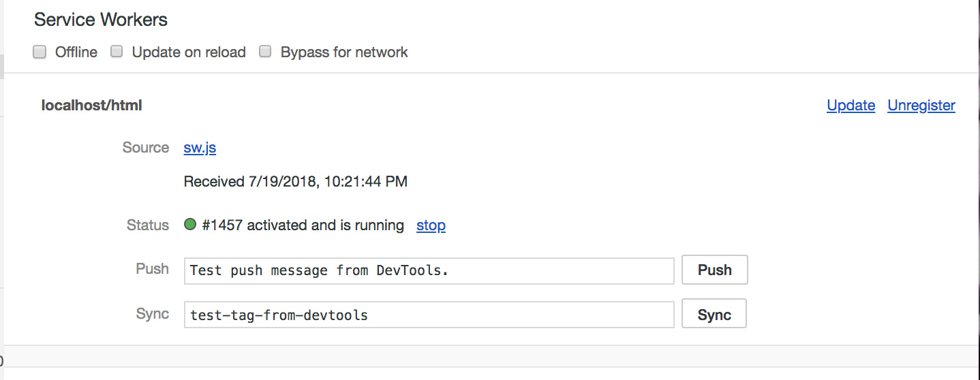
Task: Click the Status row label
Action: [148, 225]
